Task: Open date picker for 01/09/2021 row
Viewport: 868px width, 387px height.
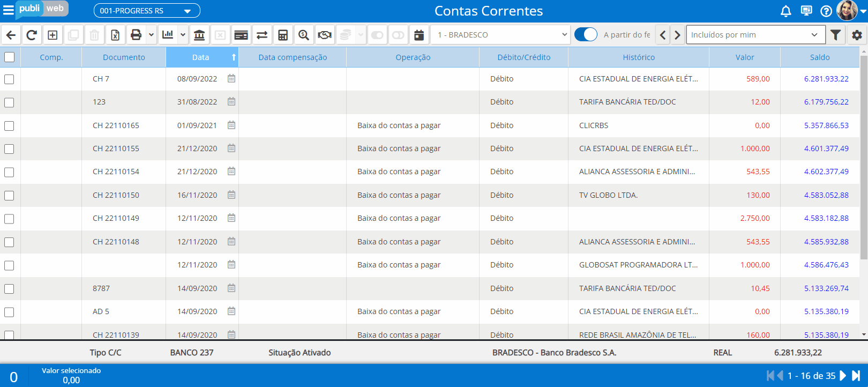Action: click(231, 125)
